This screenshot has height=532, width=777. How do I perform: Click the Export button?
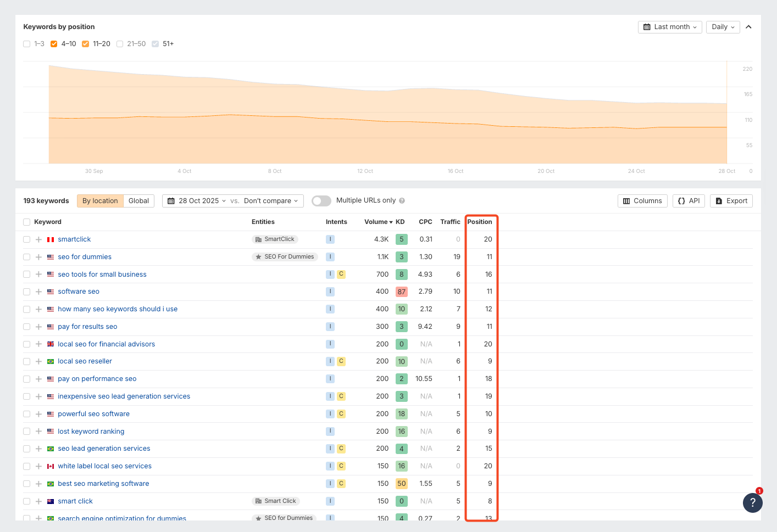[x=731, y=201]
